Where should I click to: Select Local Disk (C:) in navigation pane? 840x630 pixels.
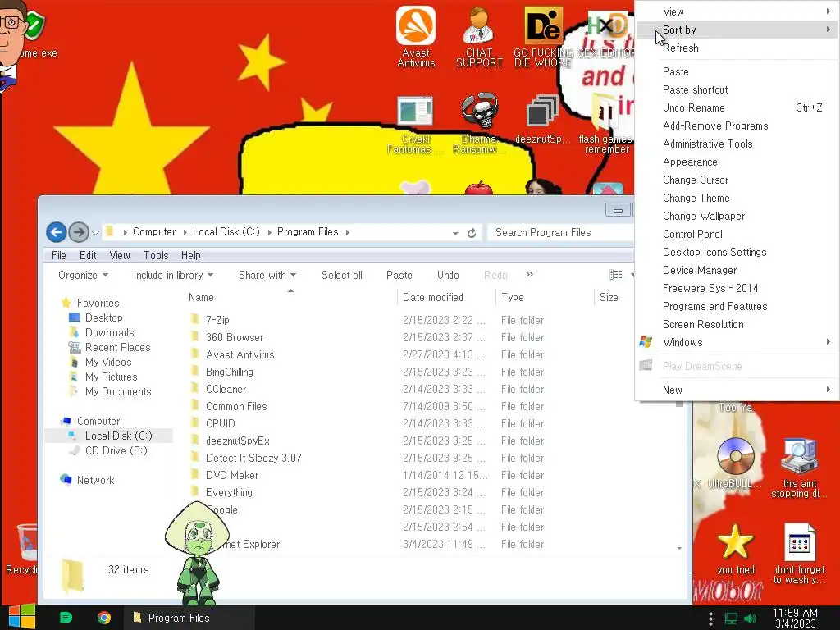118,436
